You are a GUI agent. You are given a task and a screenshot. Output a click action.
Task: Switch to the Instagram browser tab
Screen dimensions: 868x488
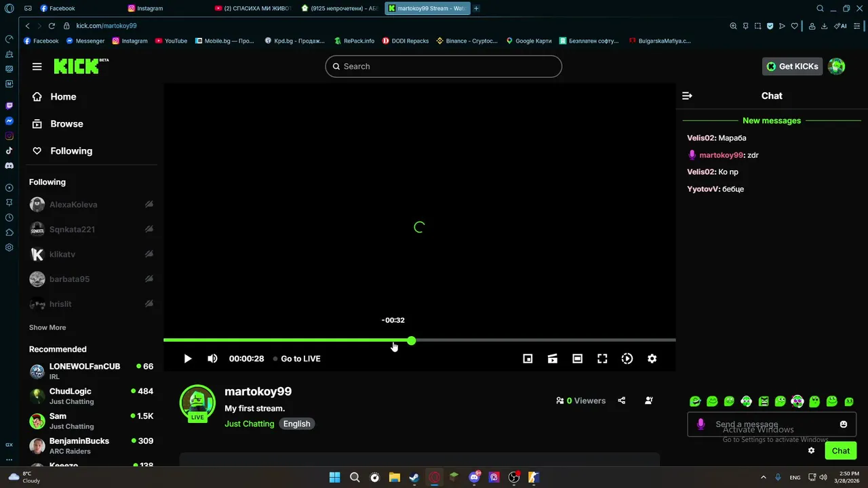pos(167,8)
